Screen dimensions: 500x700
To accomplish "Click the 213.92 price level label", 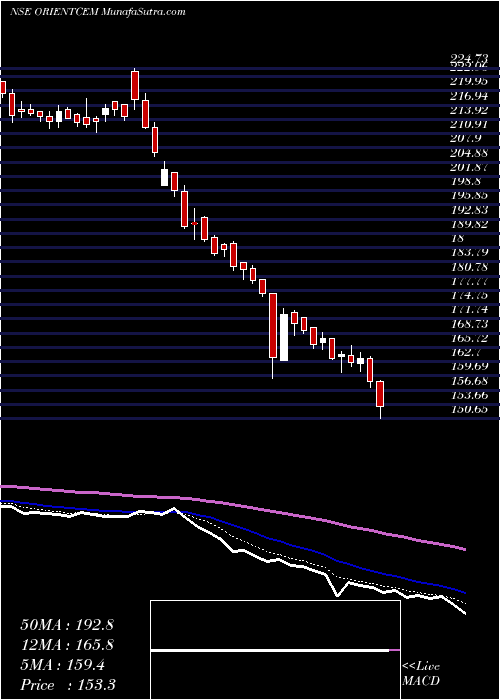I will [x=468, y=110].
